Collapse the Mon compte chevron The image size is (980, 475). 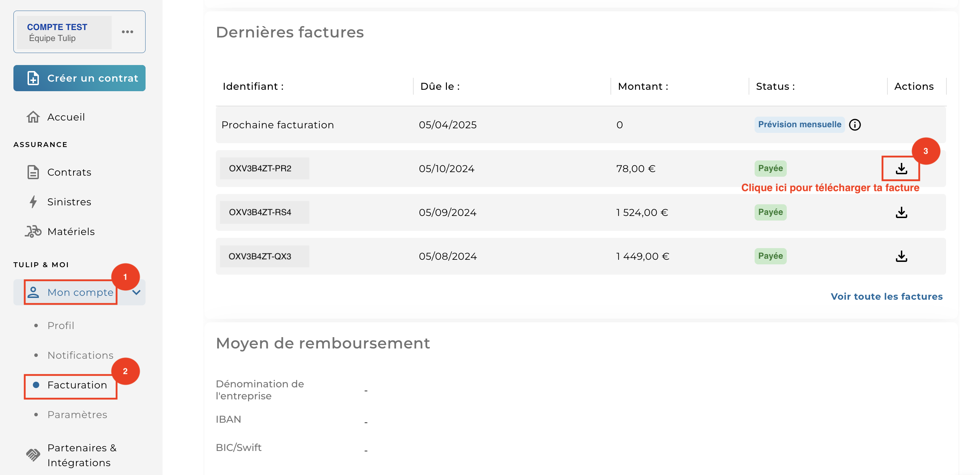(136, 292)
